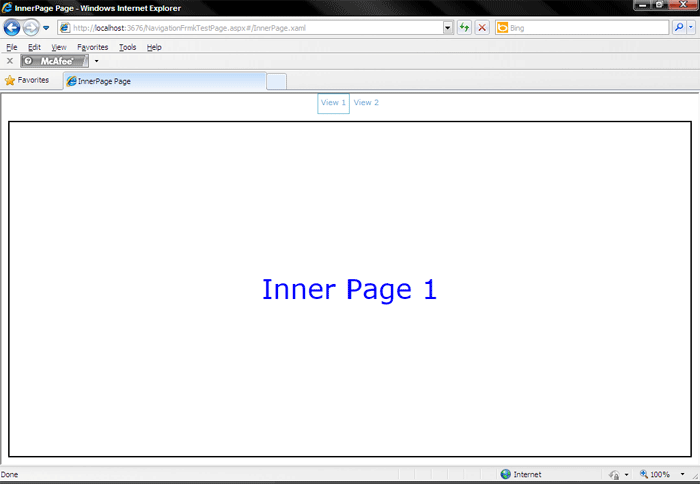Open the recent pages dropdown arrow
The image size is (700, 484).
tap(46, 28)
